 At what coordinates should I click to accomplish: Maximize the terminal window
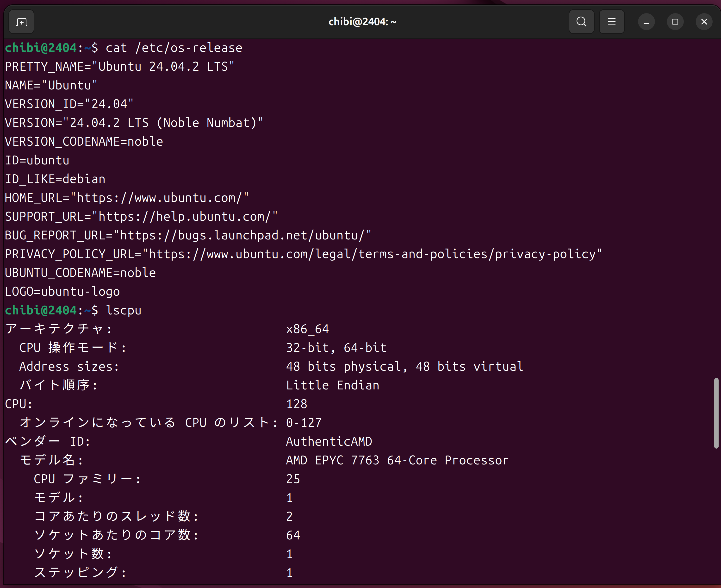tap(675, 22)
